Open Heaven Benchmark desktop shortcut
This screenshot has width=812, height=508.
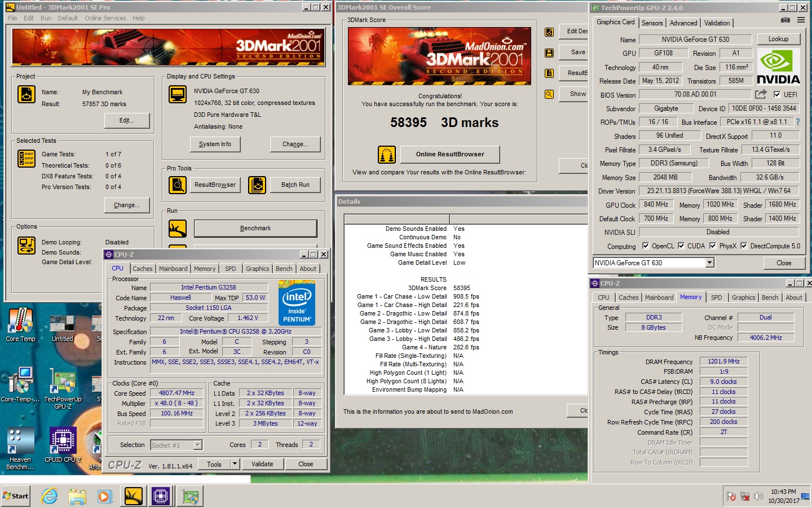tap(20, 449)
